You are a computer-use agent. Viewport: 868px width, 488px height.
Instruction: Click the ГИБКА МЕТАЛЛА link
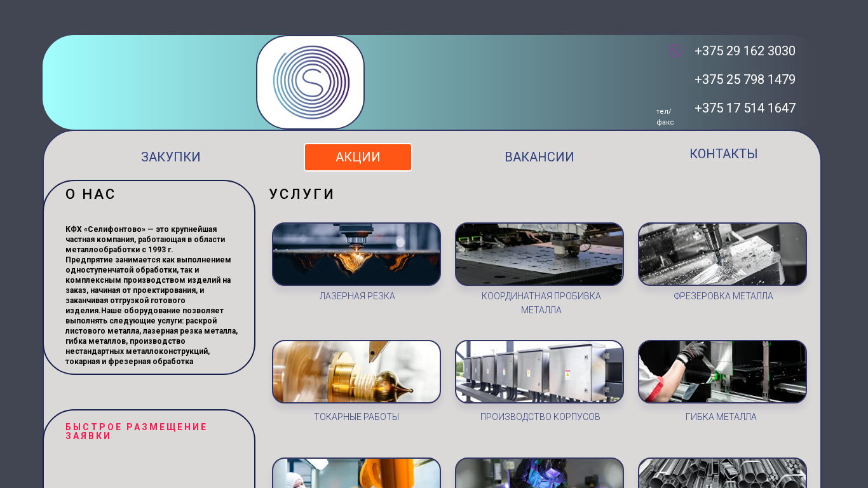(x=721, y=417)
